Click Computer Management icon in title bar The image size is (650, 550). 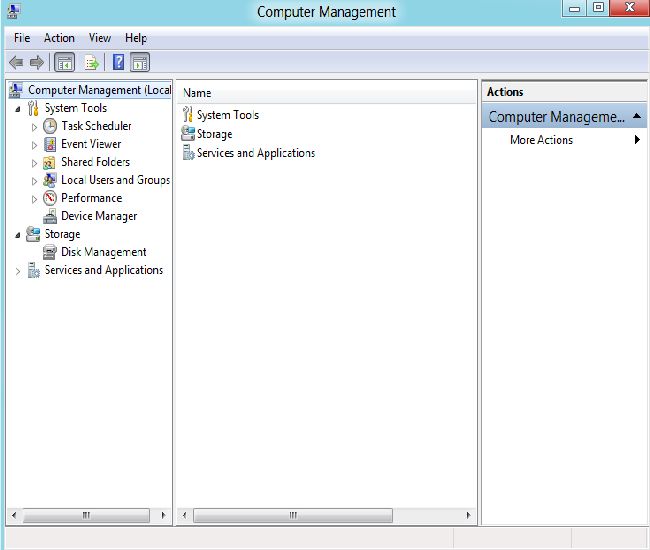click(x=12, y=11)
